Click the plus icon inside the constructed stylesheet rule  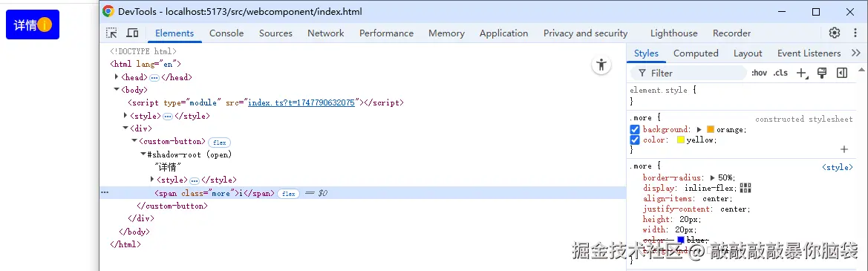(x=844, y=149)
